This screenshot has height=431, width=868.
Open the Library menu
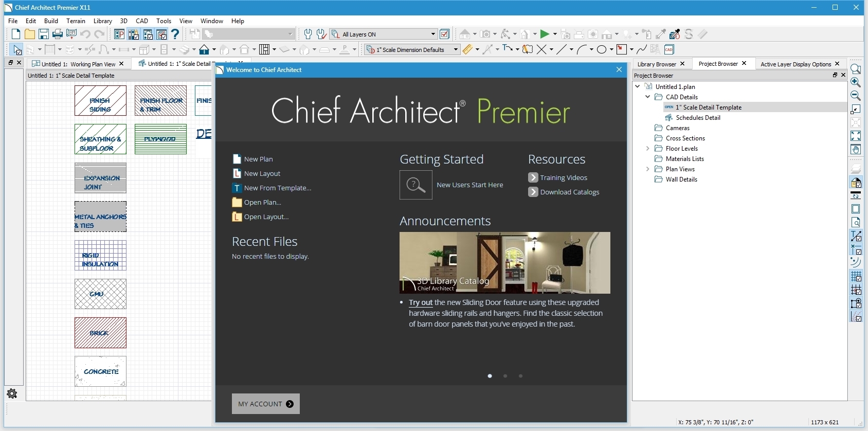pos(103,21)
